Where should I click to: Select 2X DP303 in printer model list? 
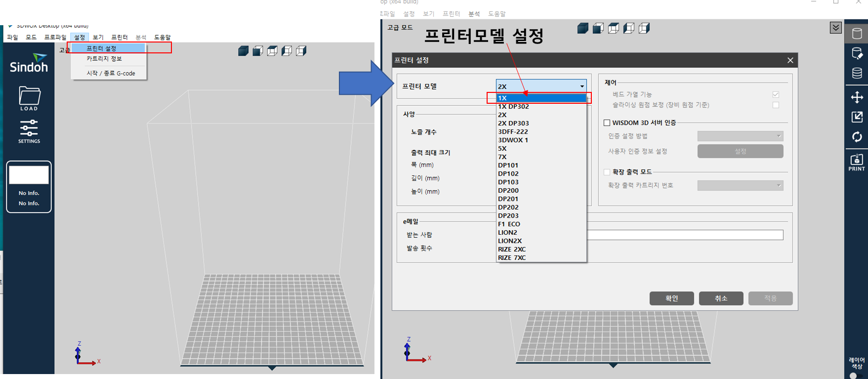[541, 123]
